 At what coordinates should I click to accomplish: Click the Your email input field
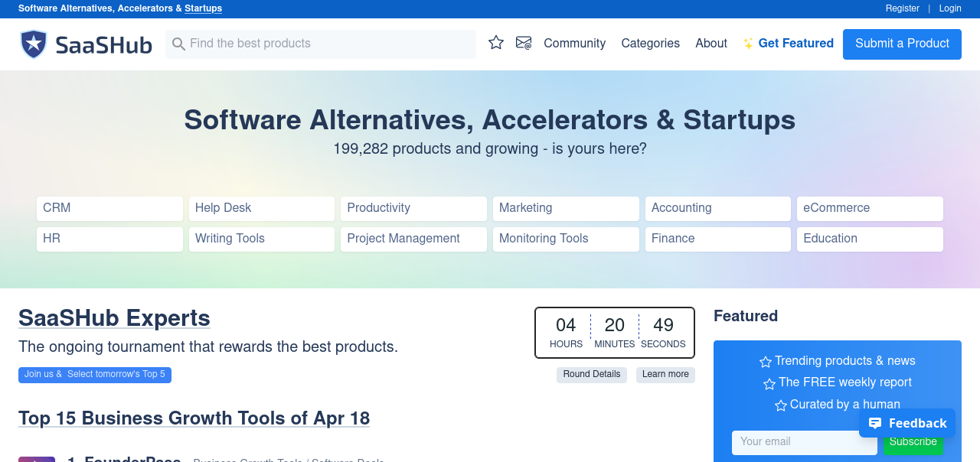point(805,442)
